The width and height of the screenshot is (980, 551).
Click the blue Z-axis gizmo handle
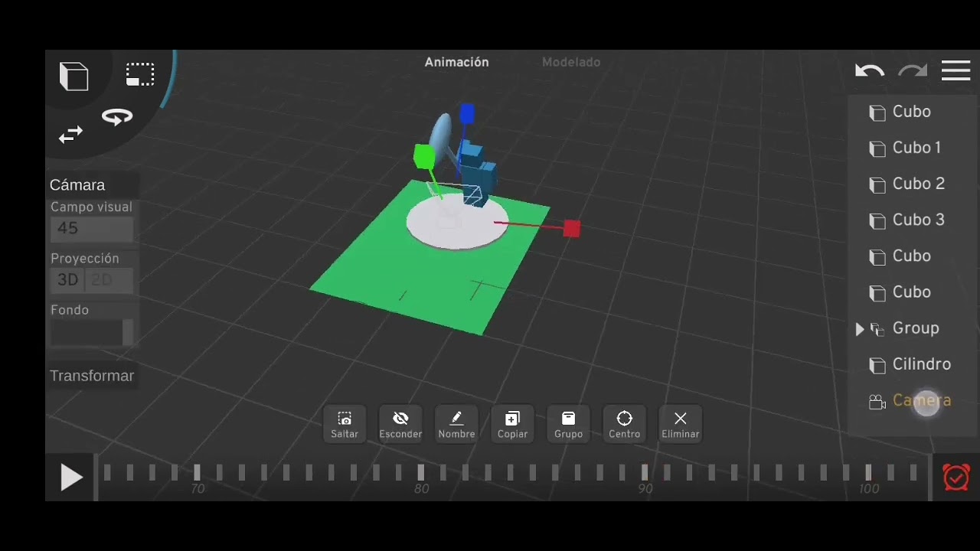pyautogui.click(x=467, y=114)
